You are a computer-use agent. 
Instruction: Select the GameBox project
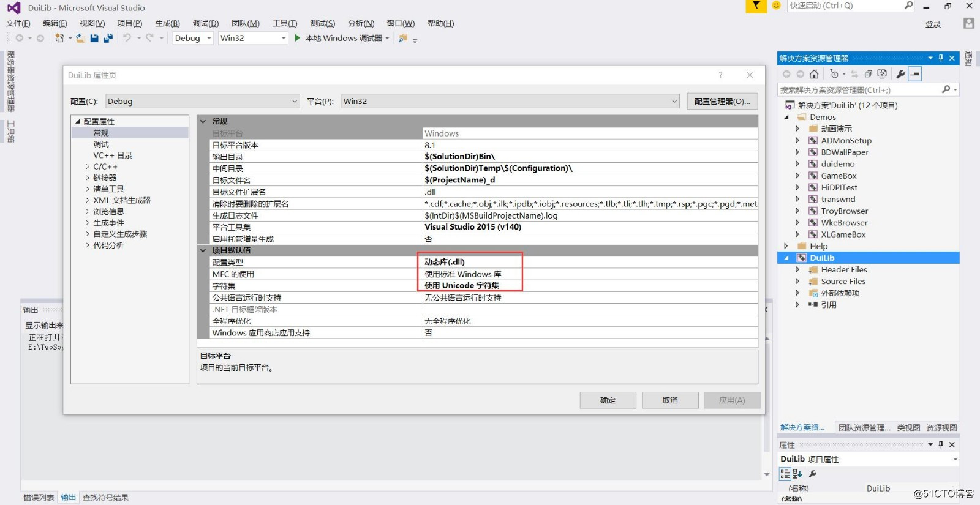839,176
